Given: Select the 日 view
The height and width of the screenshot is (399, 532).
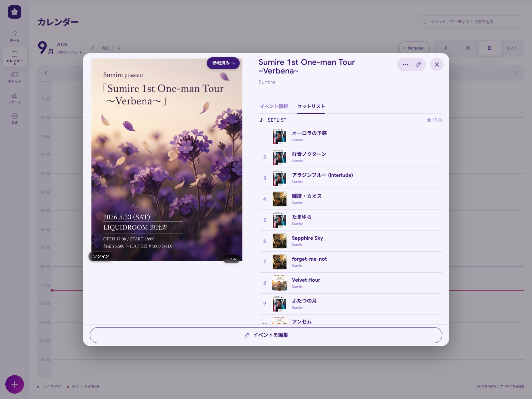Looking at the screenshot, I should (490, 48).
